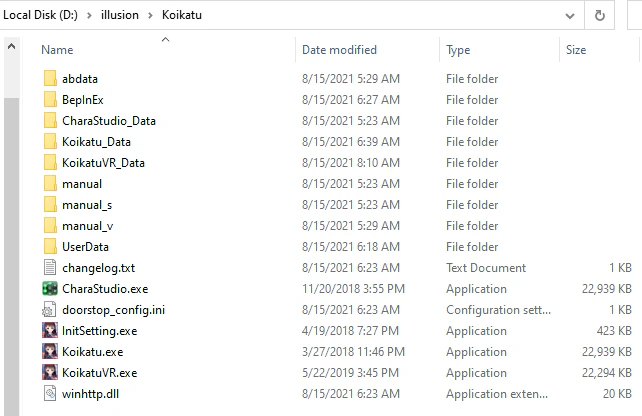This screenshot has width=642, height=416.
Task: Click the CharaStudio.exe application icon
Action: (50, 289)
